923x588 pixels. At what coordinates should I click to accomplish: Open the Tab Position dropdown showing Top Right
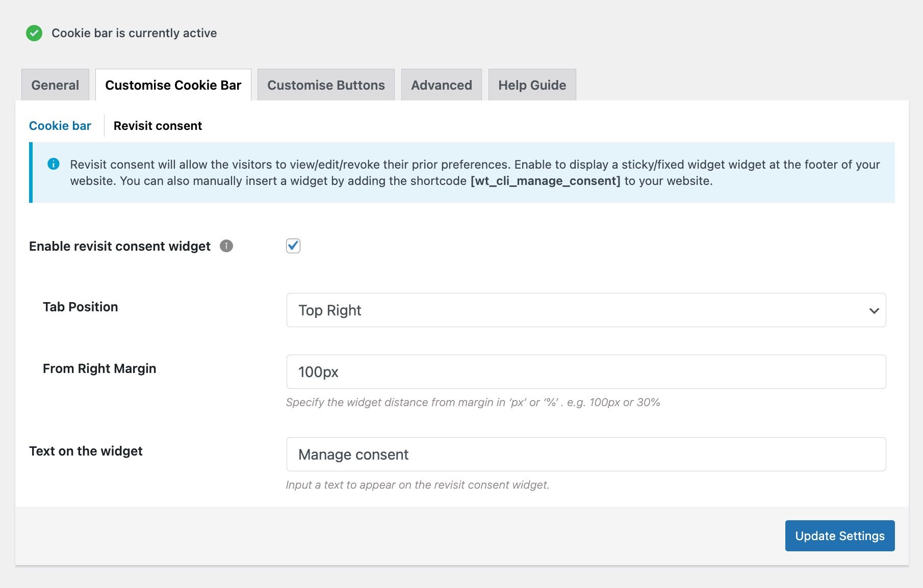[x=586, y=310]
